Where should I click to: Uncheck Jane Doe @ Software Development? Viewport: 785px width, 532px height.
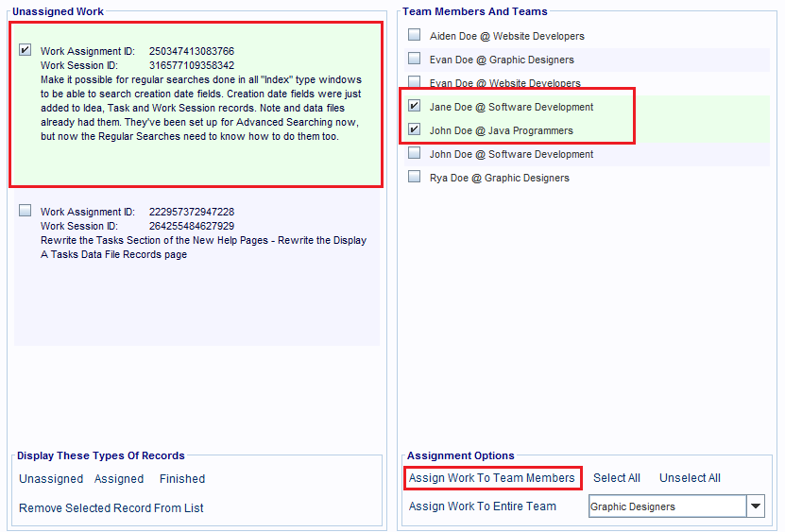coord(414,106)
